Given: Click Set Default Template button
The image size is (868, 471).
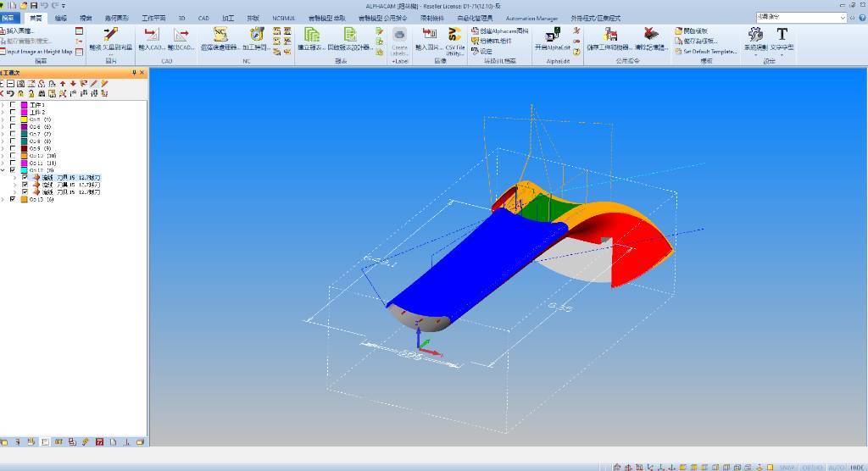Looking at the screenshot, I should click(709, 52).
